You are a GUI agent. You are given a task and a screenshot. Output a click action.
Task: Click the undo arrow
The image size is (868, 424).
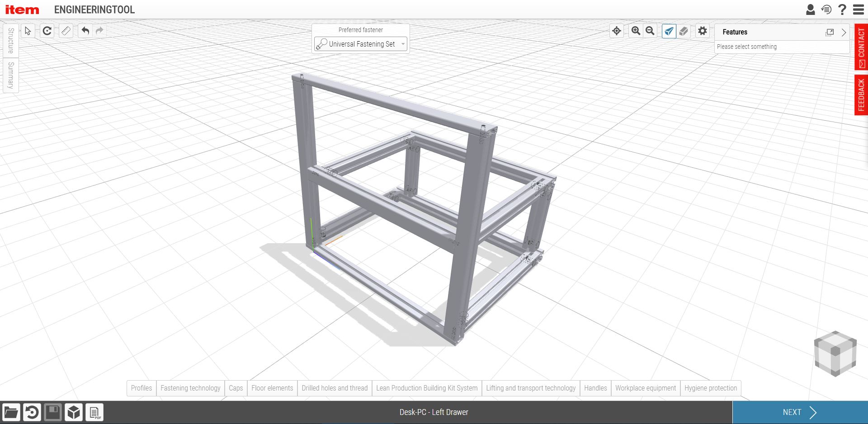coord(85,31)
